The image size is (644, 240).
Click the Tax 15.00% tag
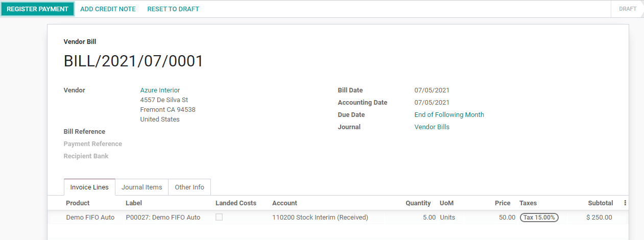[539, 218]
